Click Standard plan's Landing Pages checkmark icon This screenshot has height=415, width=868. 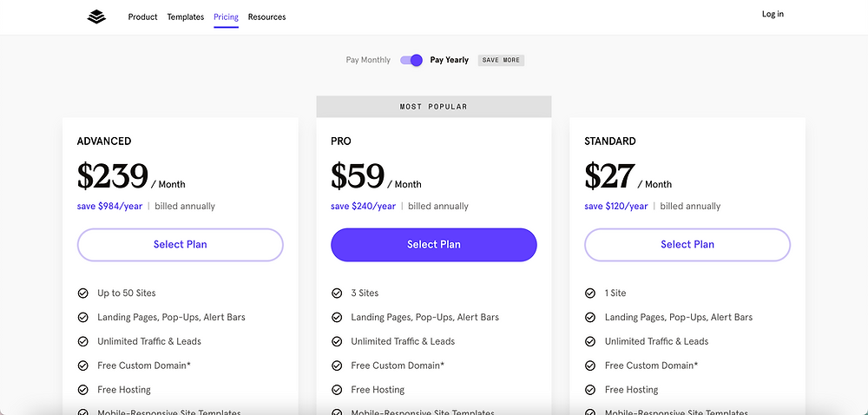coord(590,318)
